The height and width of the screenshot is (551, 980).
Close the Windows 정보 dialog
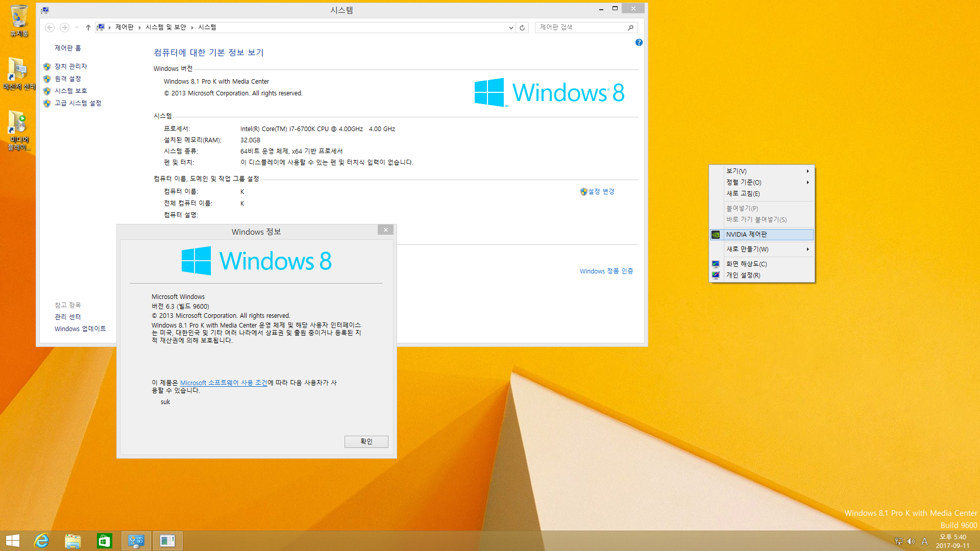click(x=386, y=230)
